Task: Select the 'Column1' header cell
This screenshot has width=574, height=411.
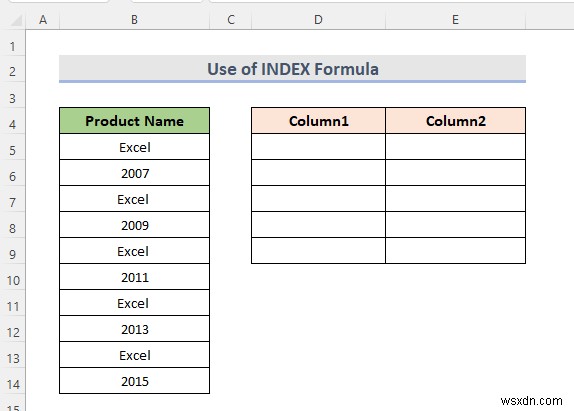Action: 318,121
